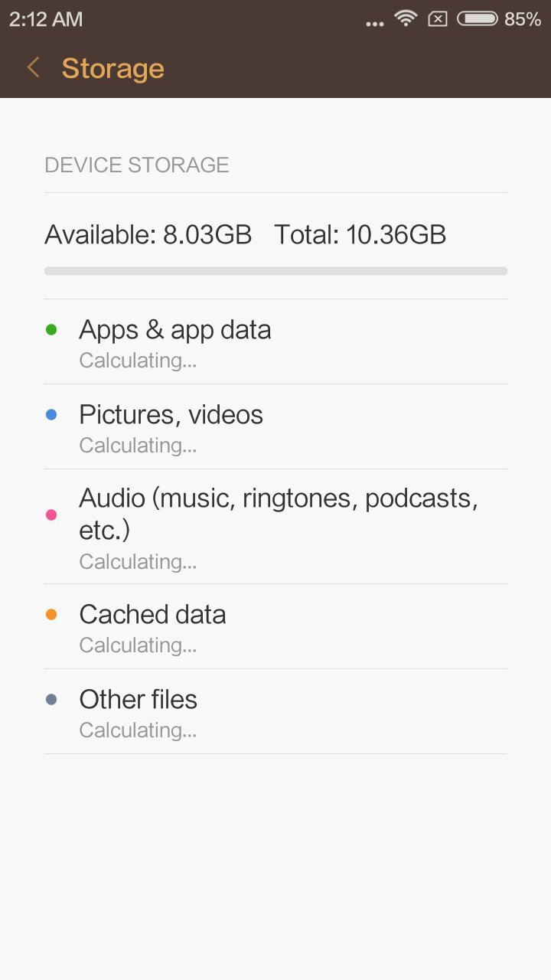
Task: Tap the Total: 10.36GB text
Action: pyautogui.click(x=360, y=234)
